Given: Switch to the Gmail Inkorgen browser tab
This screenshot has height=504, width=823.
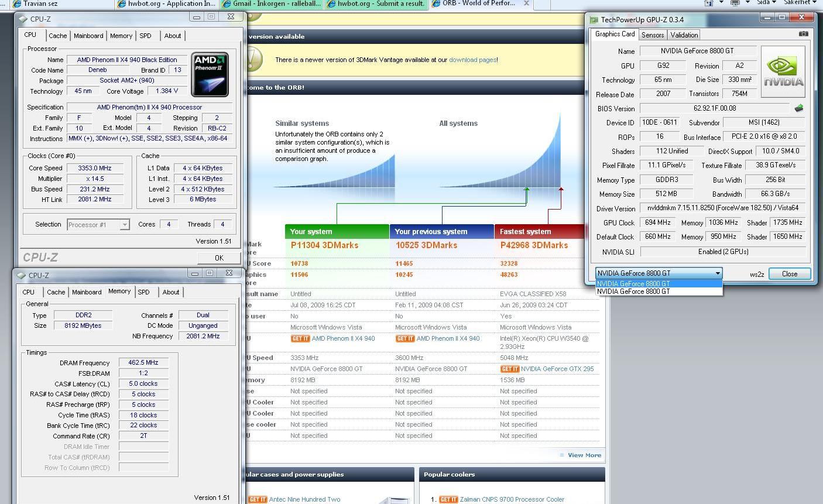Looking at the screenshot, I should pyautogui.click(x=273, y=3).
